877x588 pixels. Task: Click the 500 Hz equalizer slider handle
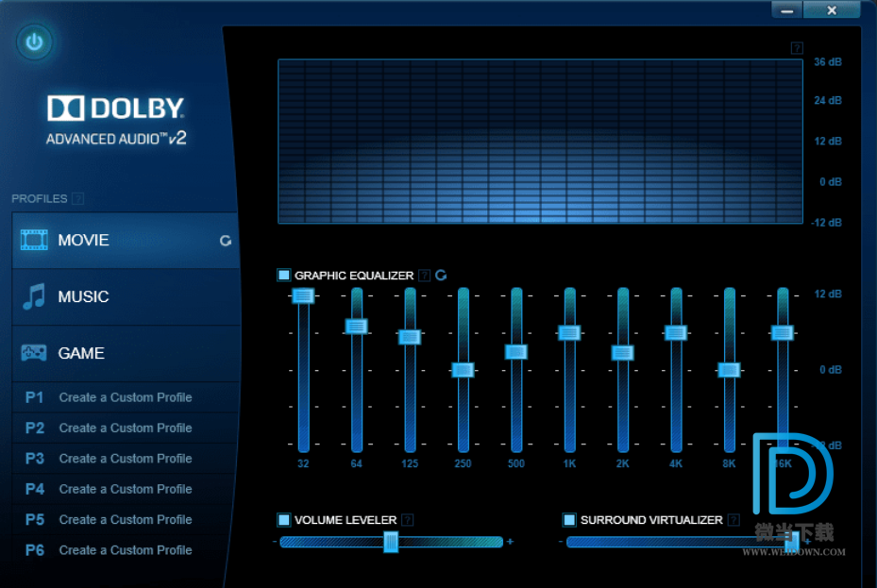516,352
